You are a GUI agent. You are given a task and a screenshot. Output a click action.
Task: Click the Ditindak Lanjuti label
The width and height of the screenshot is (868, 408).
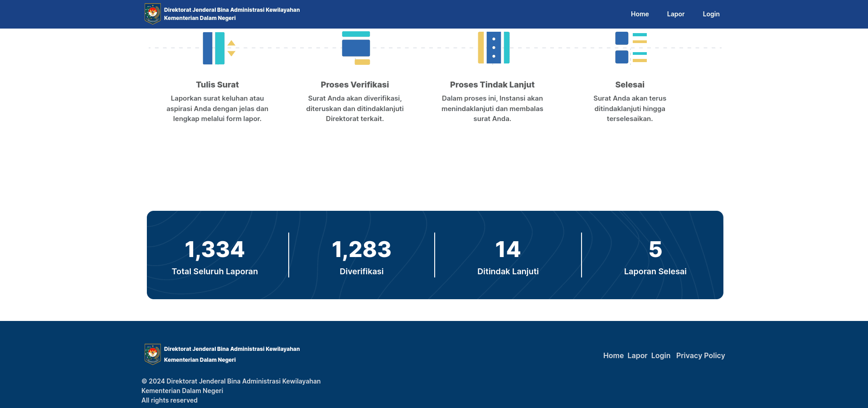coord(508,271)
